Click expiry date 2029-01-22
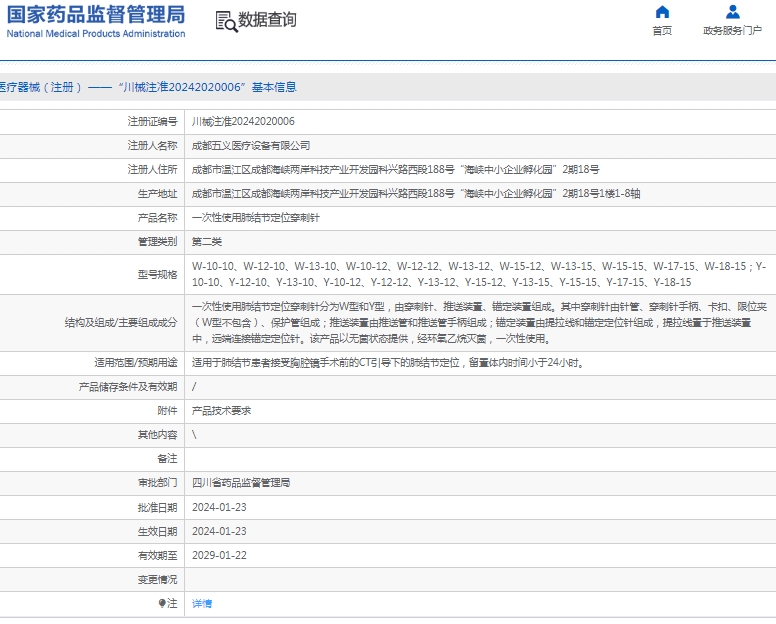The height and width of the screenshot is (624, 776). click(x=219, y=555)
